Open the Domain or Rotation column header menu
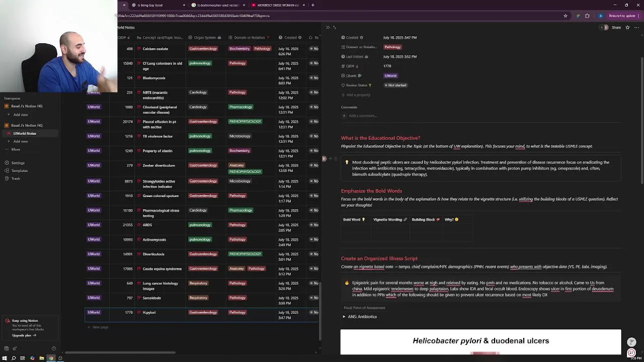Viewport: 644px width, 362px height. click(250, 38)
